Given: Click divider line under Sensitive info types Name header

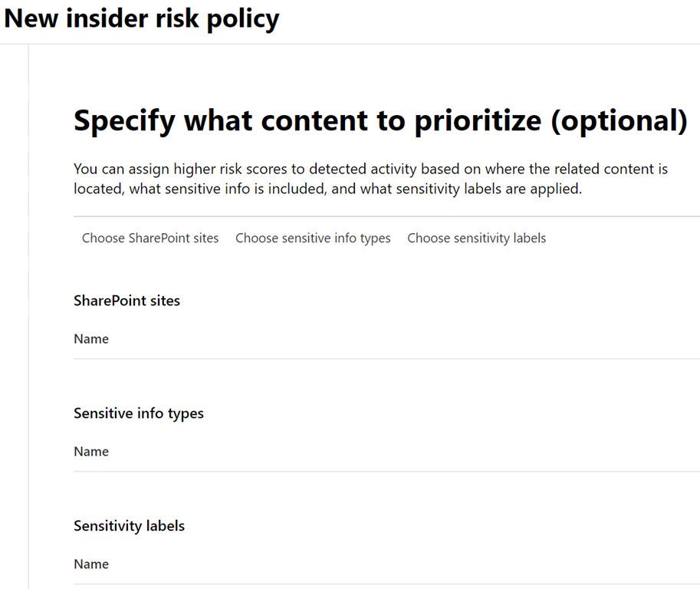Looking at the screenshot, I should [x=383, y=472].
